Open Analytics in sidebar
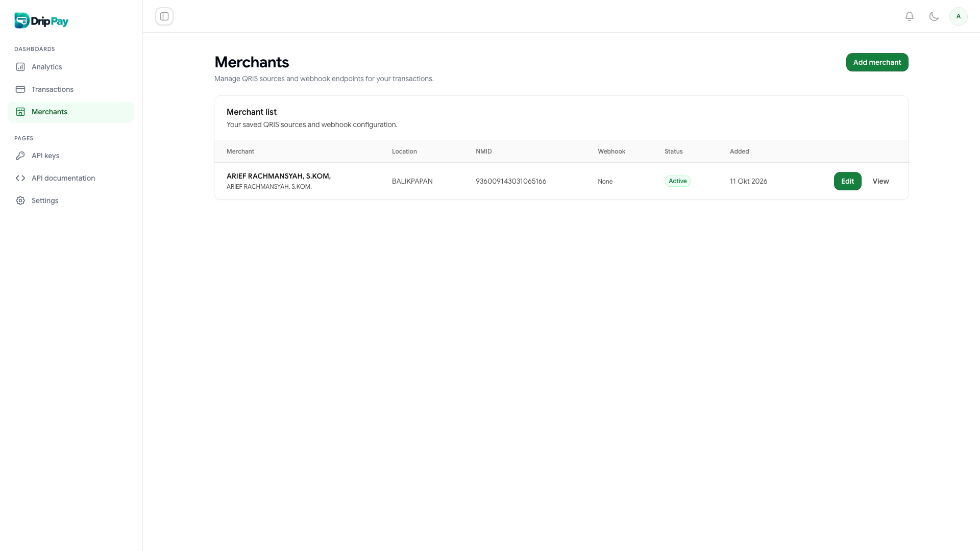The height and width of the screenshot is (551, 980). tap(71, 67)
